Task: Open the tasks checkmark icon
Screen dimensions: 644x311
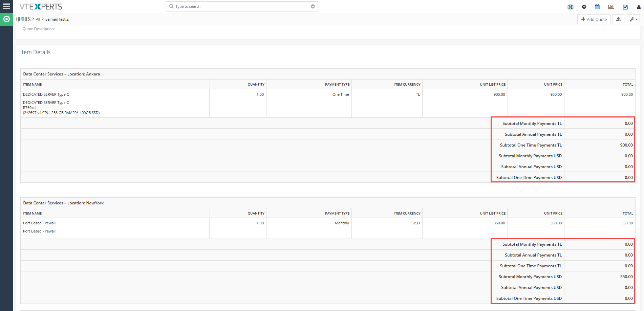Action: 625,7
